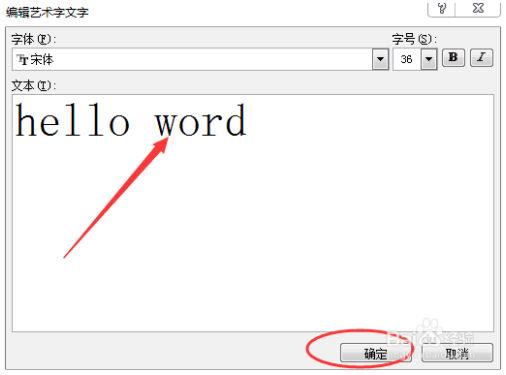Click the font size field showing 36
Image resolution: width=506 pixels, height=375 pixels.
(407, 59)
